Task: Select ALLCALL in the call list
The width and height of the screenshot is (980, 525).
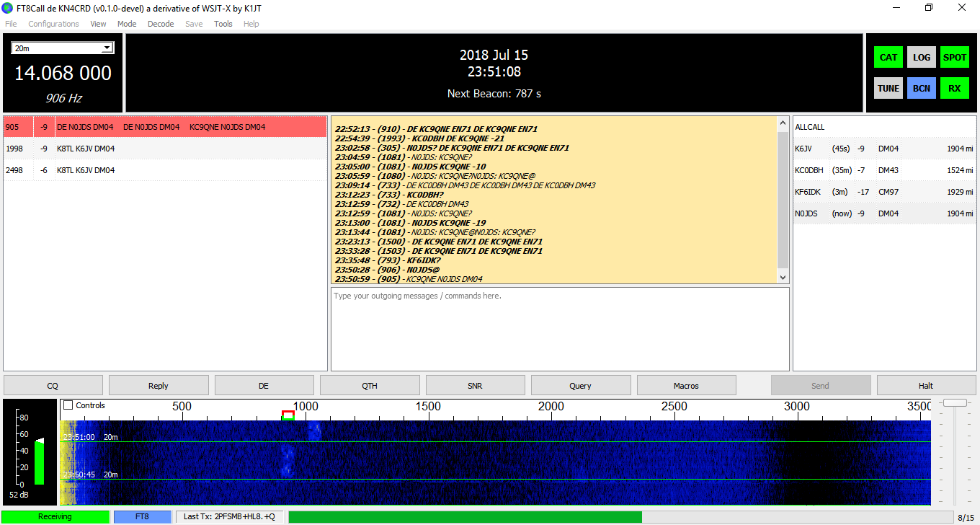Action: click(884, 127)
